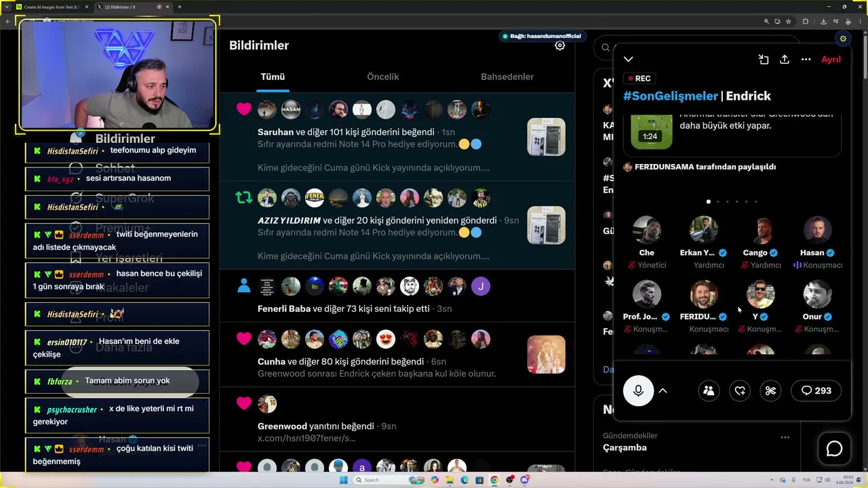Toggle the Space microphone button
The image size is (868, 488).
click(x=638, y=390)
